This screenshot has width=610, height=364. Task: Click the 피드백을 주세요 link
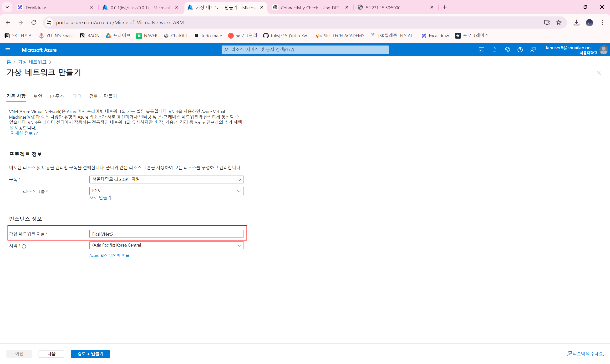click(585, 354)
